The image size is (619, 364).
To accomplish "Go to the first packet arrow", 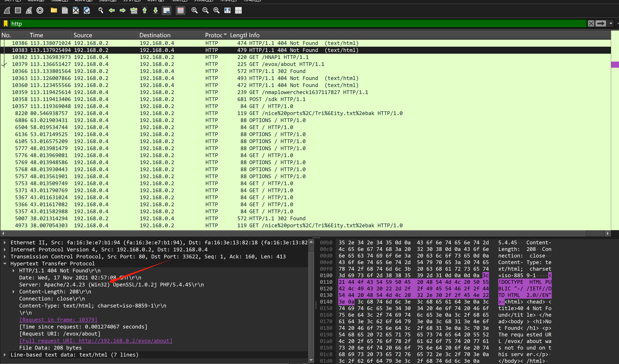I will pos(145,10).
